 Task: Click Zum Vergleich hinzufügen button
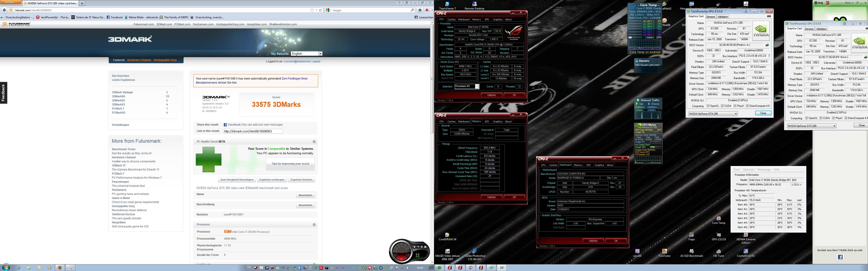(x=237, y=180)
